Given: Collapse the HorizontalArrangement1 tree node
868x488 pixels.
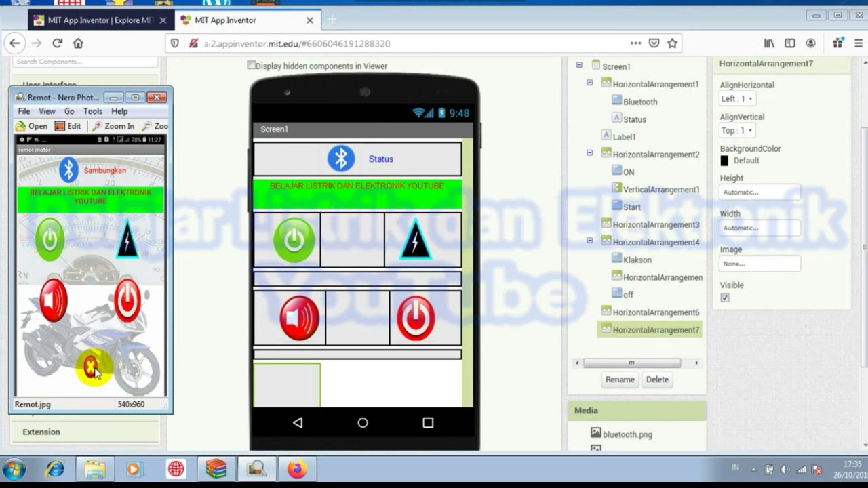Looking at the screenshot, I should click(589, 83).
